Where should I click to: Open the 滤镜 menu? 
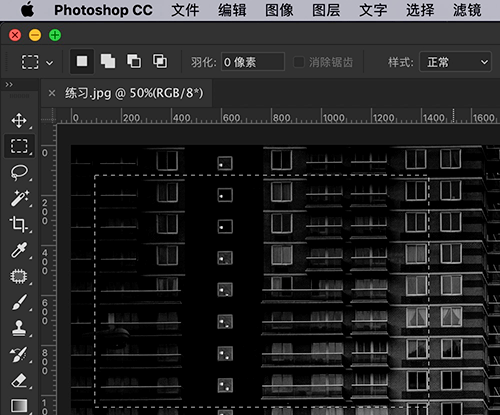point(467,10)
